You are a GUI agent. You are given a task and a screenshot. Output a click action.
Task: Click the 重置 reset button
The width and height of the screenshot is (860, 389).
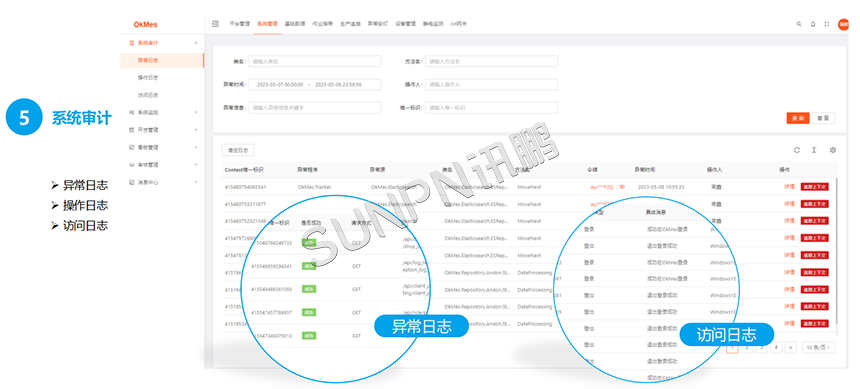823,118
